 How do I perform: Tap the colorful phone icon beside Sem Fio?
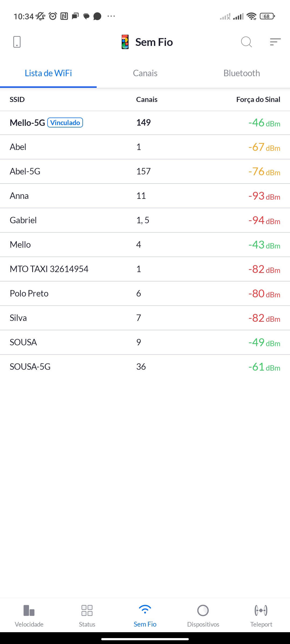pos(125,42)
